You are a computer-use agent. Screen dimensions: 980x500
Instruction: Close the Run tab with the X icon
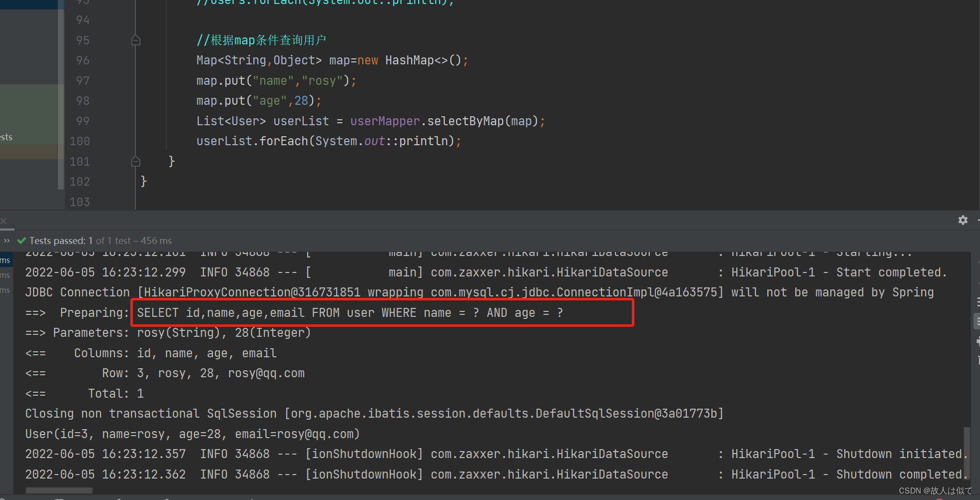click(3, 221)
